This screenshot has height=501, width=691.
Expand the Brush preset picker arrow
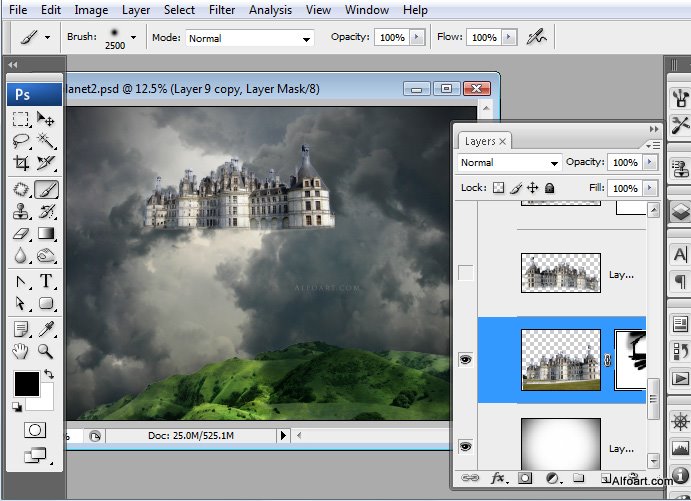[x=133, y=37]
